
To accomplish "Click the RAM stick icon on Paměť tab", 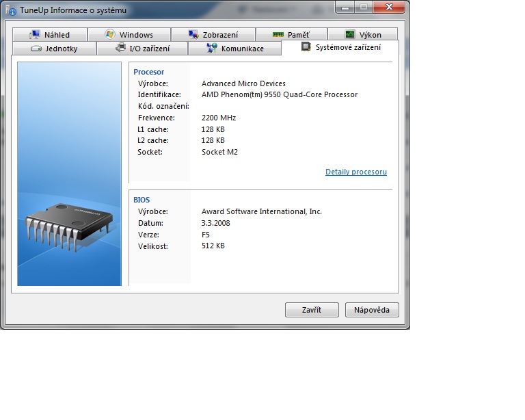I will coord(278,34).
